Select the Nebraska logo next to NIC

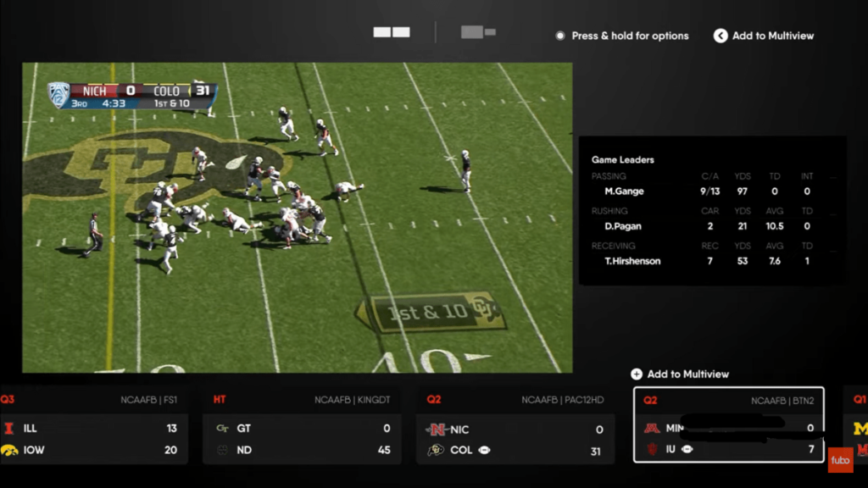[437, 428]
